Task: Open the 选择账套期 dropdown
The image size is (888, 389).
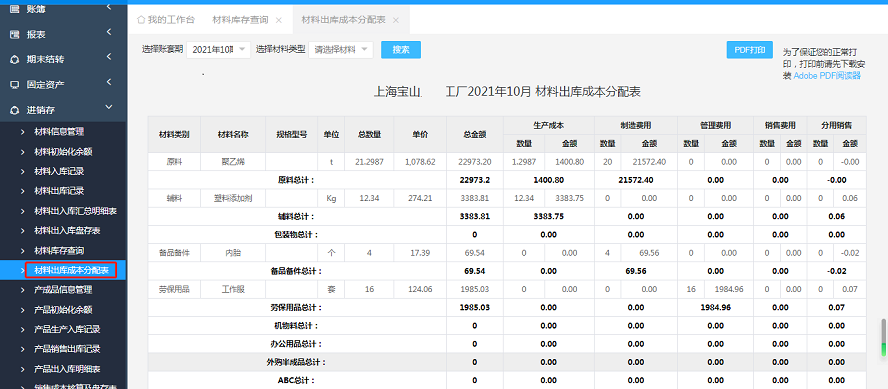Action: point(218,49)
